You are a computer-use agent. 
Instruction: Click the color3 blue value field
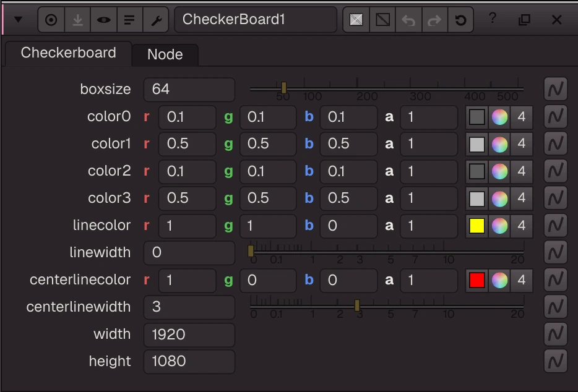(x=348, y=198)
